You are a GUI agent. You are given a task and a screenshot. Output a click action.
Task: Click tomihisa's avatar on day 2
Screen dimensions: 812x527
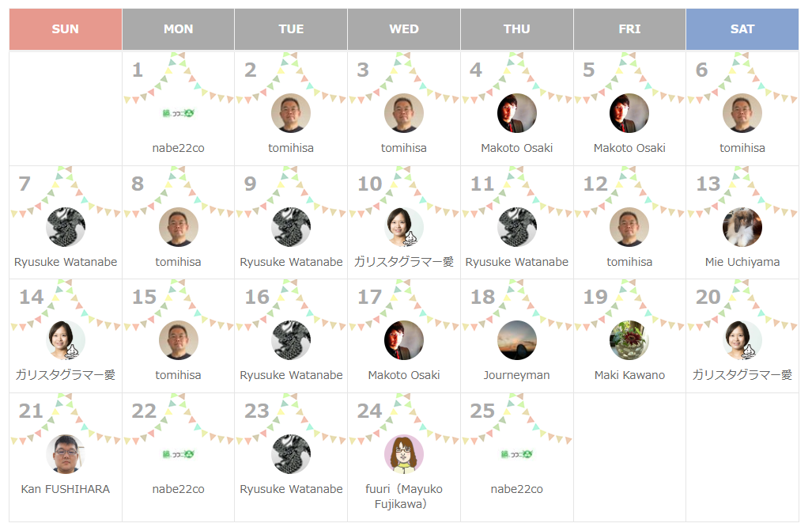[291, 113]
